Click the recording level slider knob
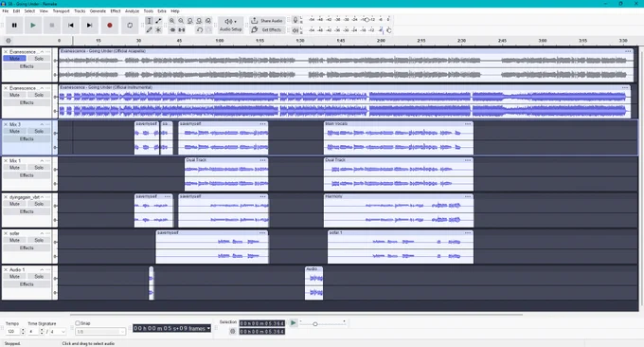The height and width of the screenshot is (347, 644). coord(367,19)
